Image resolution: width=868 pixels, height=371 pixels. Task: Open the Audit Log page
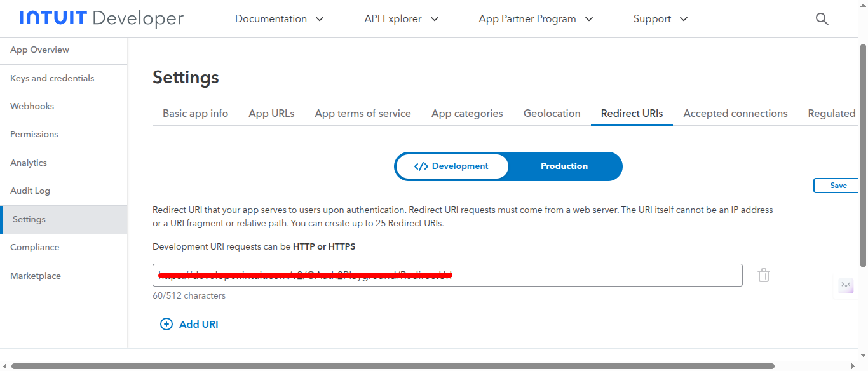click(30, 191)
